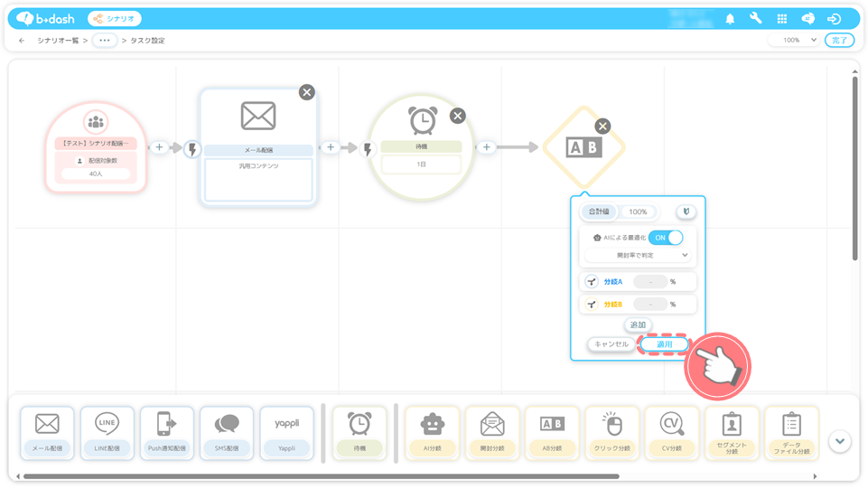Add a step after 待機 node
The height and width of the screenshot is (489, 868).
[x=486, y=147]
